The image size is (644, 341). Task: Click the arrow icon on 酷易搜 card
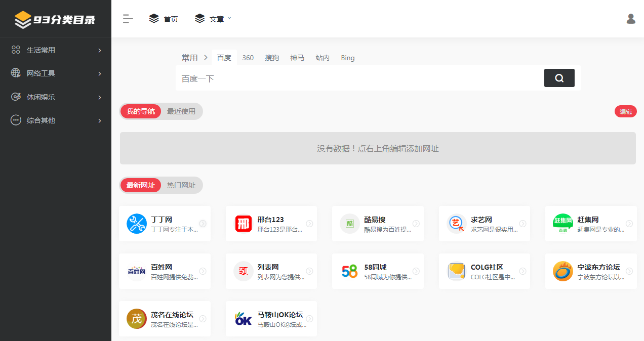click(416, 224)
